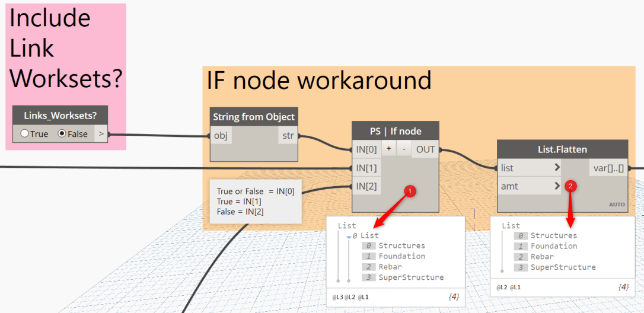Click the IN[0] input port
The width and height of the screenshot is (644, 313).
click(366, 149)
